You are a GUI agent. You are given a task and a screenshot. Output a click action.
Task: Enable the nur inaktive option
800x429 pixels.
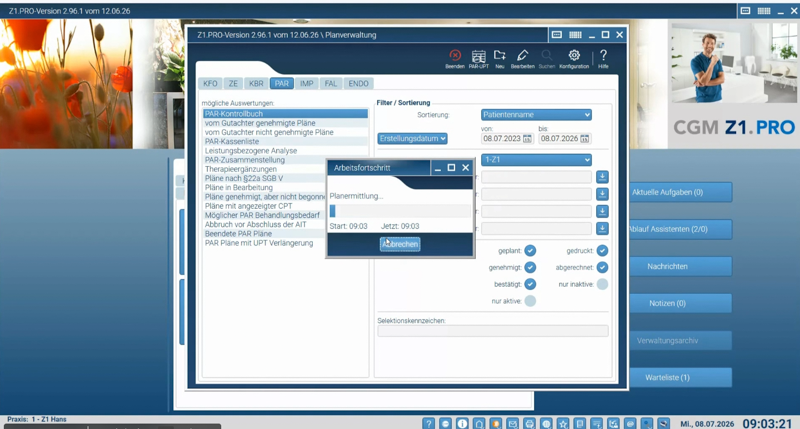(602, 284)
